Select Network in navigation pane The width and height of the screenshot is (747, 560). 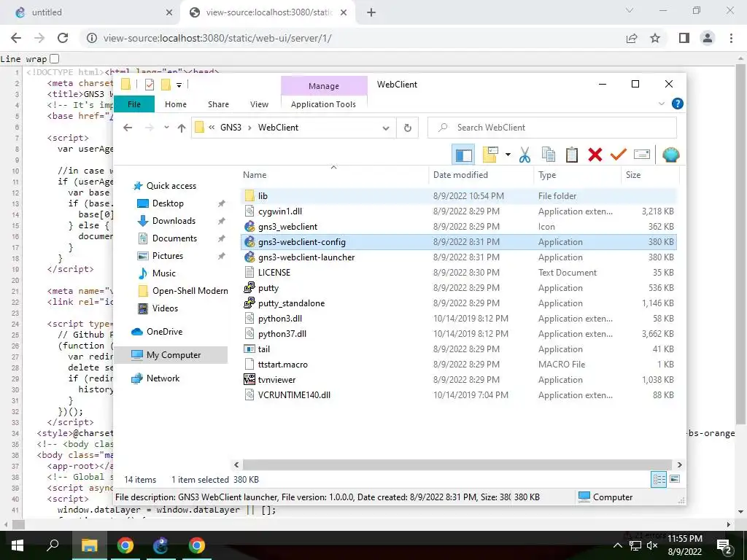tap(163, 378)
